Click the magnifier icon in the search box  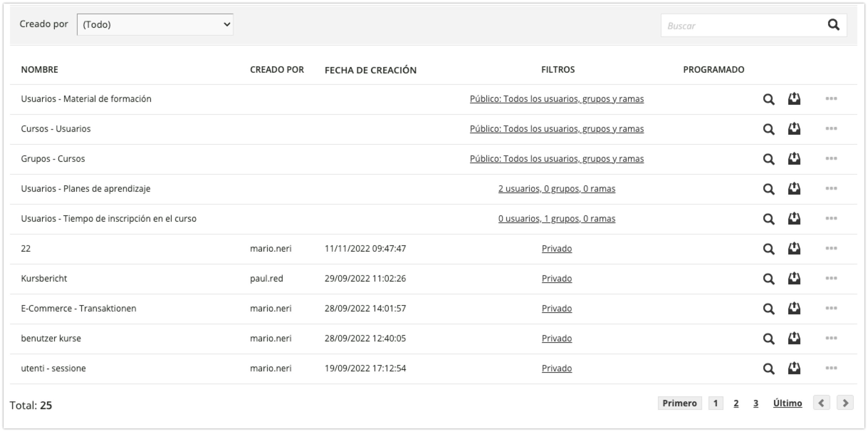833,25
